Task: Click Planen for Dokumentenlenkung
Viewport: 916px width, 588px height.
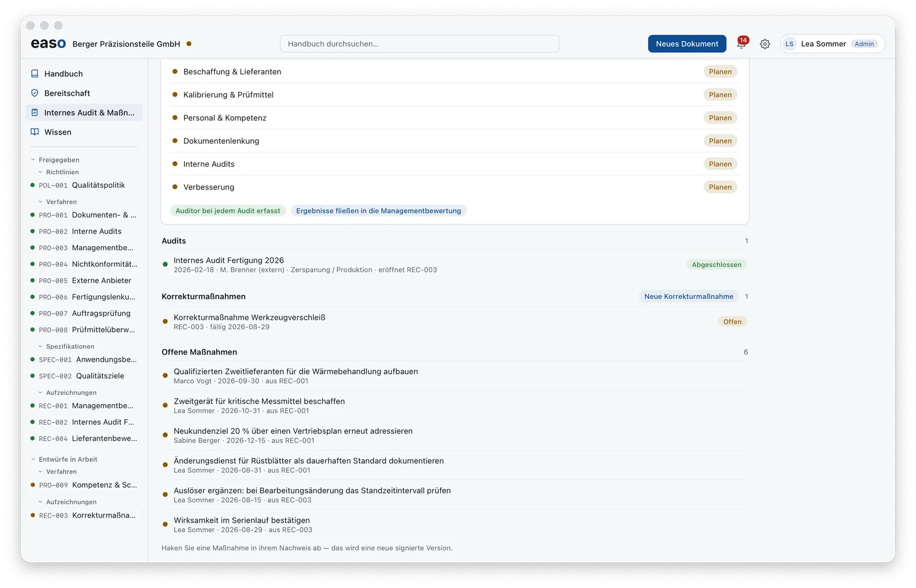Action: (720, 141)
